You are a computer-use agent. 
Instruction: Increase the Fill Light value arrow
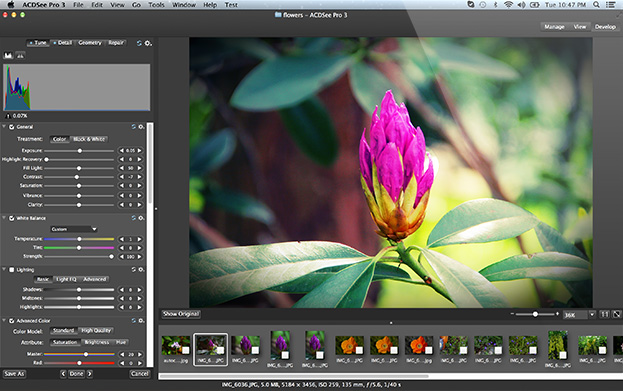pos(139,168)
